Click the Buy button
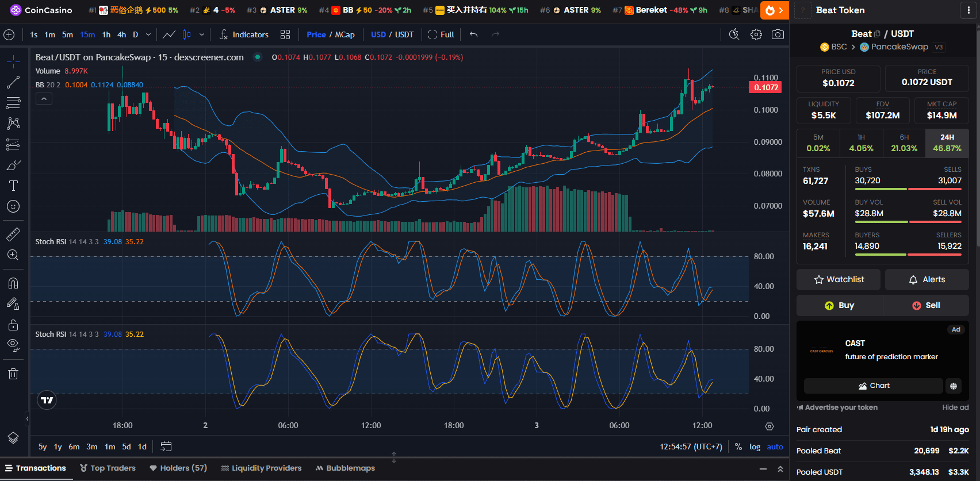Image resolution: width=980 pixels, height=481 pixels. coord(840,305)
